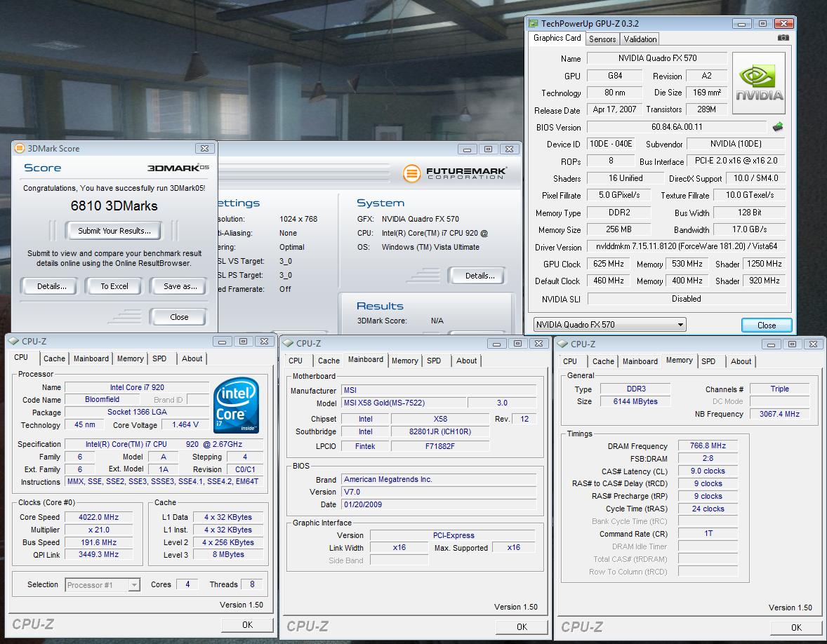Click Bus Interface PCI-E 2.0 x16 field
This screenshot has width=827, height=644.
coord(736,161)
